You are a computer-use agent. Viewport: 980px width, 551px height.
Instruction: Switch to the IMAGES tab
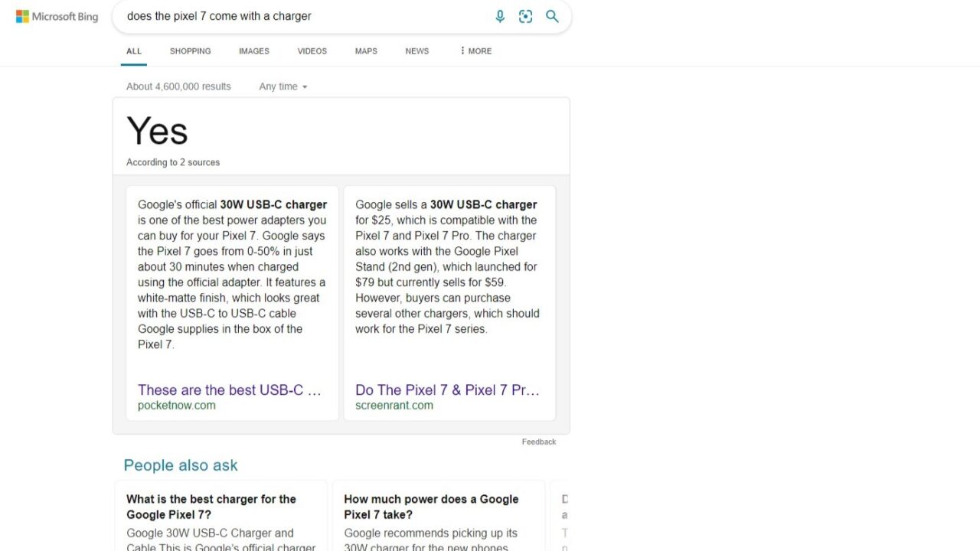(253, 51)
